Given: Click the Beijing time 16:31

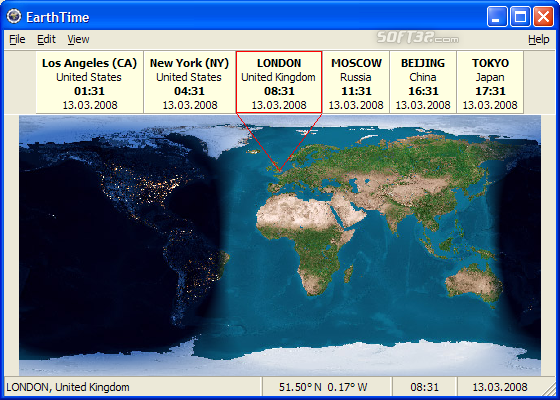Looking at the screenshot, I should [423, 91].
